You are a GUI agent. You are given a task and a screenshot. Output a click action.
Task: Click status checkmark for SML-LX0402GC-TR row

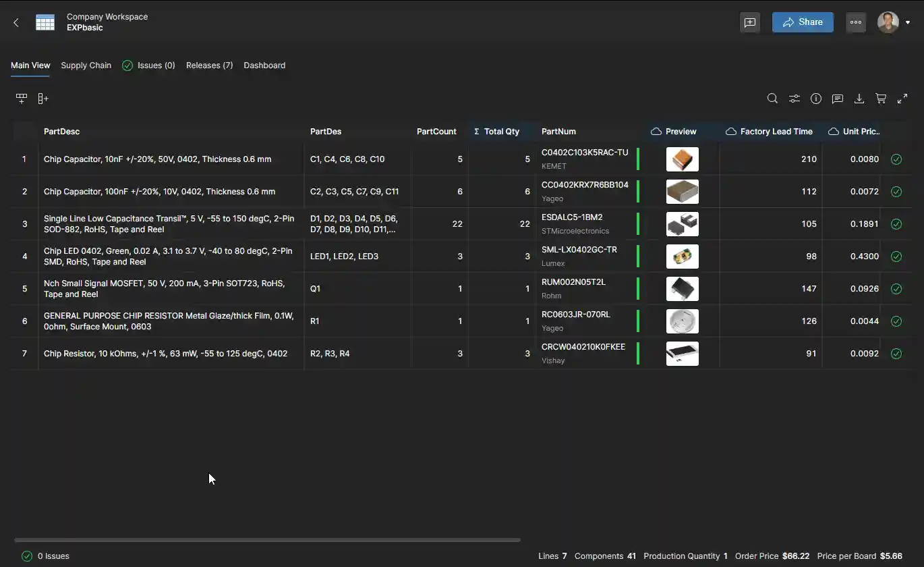point(896,256)
